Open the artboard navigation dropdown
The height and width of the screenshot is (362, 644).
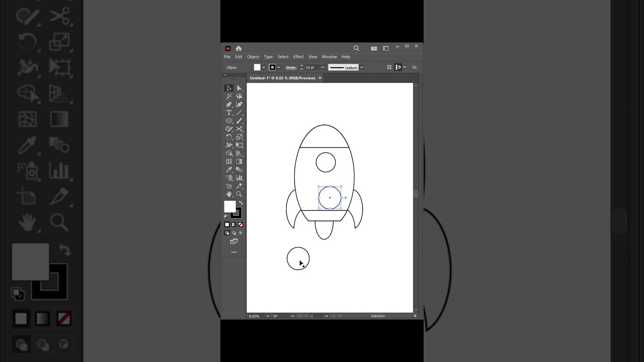[x=326, y=316]
